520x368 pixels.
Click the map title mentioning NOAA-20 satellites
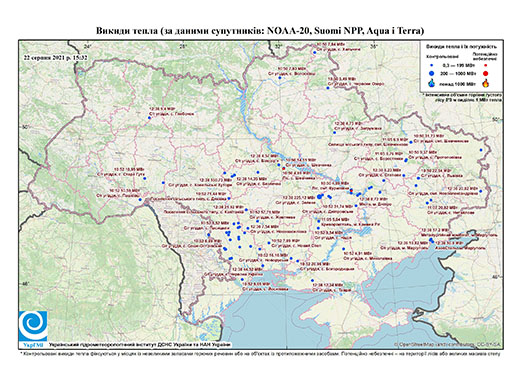[x=260, y=31]
